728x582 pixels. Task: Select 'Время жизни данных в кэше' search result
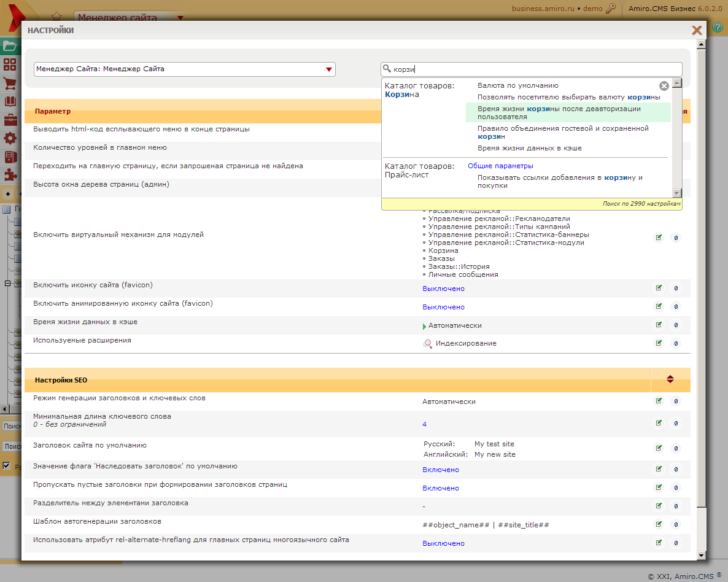[529, 148]
